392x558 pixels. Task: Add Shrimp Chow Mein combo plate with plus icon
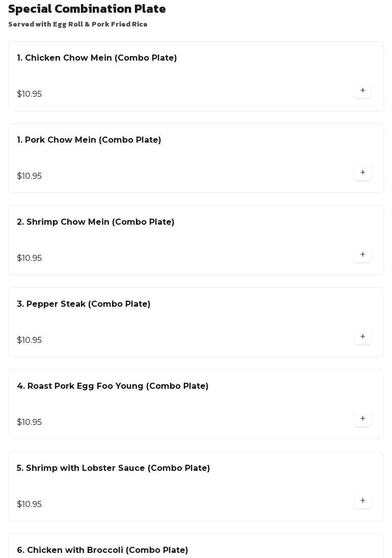(362, 254)
